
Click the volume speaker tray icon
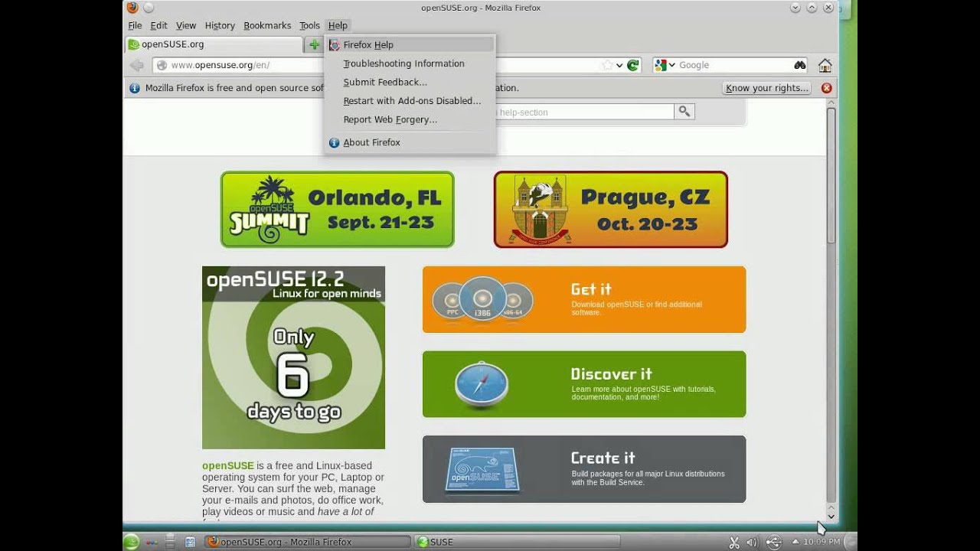pos(753,542)
